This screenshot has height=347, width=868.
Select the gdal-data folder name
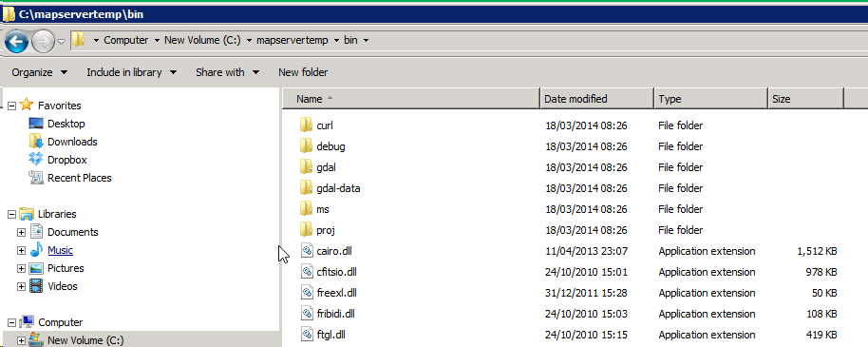coord(338,188)
